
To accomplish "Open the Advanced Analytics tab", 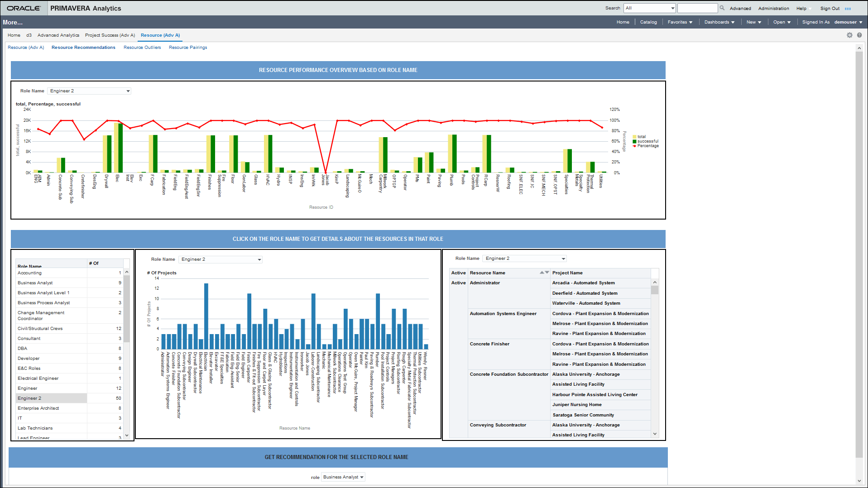I will [x=58, y=35].
